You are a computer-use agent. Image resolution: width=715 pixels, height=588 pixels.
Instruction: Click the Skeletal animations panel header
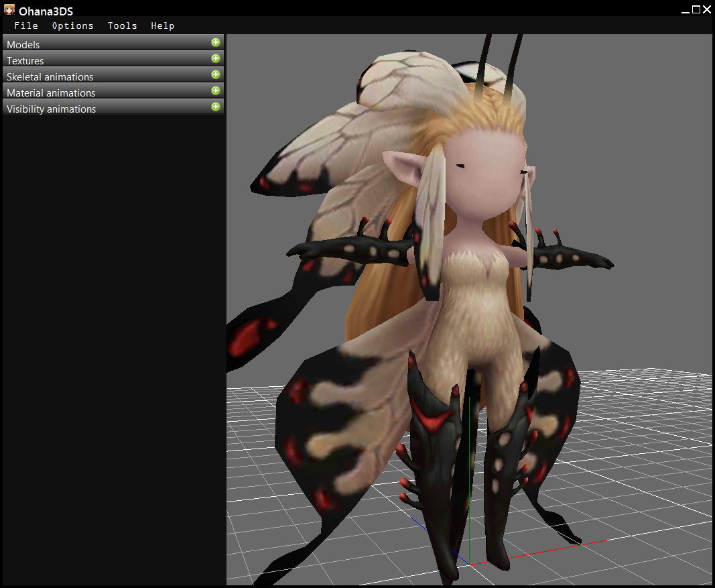tap(113, 75)
